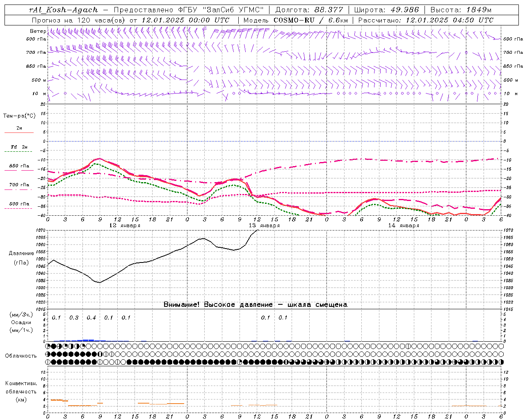Click the "Облачность" cloud cover label
The width and height of the screenshot is (525, 420).
click(x=21, y=356)
